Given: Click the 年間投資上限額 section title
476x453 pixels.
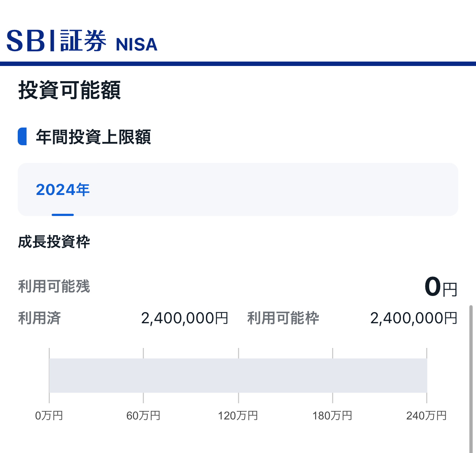Looking at the screenshot, I should click(93, 137).
